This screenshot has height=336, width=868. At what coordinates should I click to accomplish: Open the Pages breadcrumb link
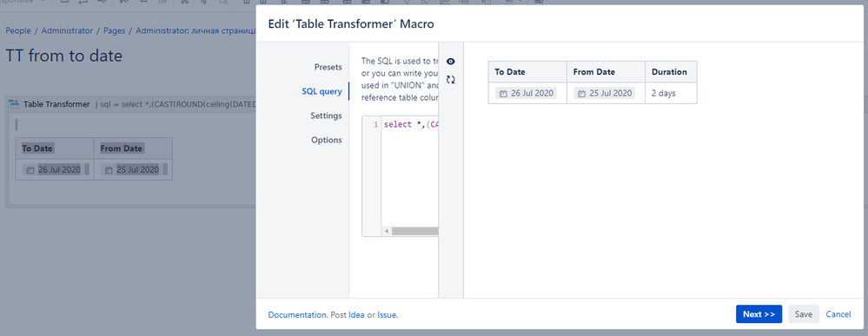point(114,31)
